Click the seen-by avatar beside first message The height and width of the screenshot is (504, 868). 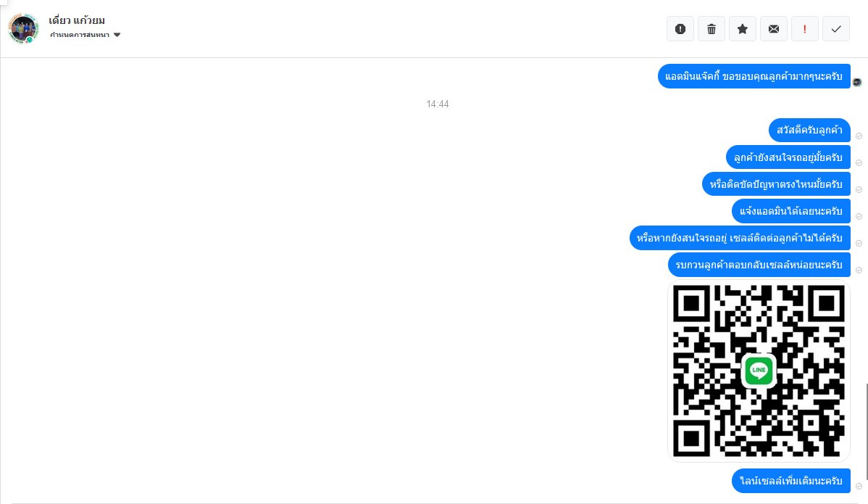857,83
